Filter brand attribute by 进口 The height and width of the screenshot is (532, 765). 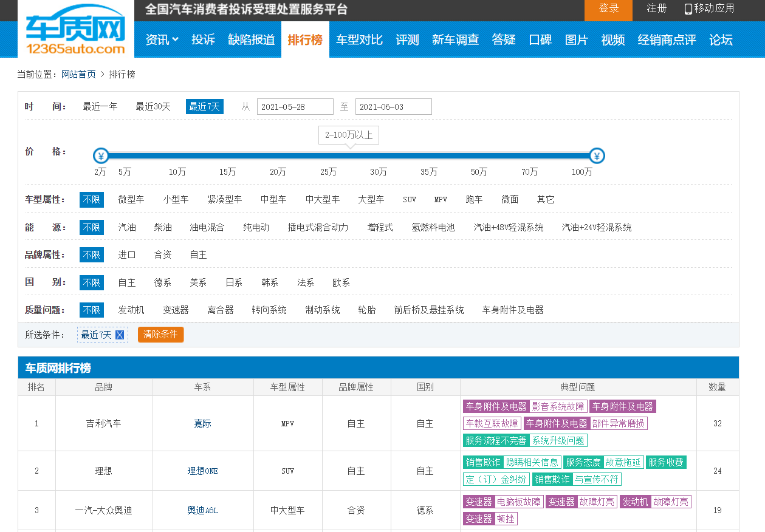click(x=127, y=254)
